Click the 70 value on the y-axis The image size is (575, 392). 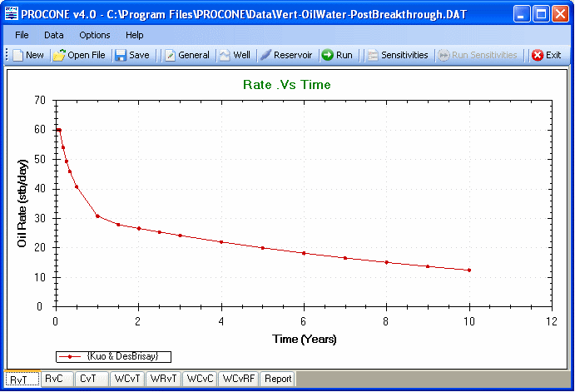(40, 100)
